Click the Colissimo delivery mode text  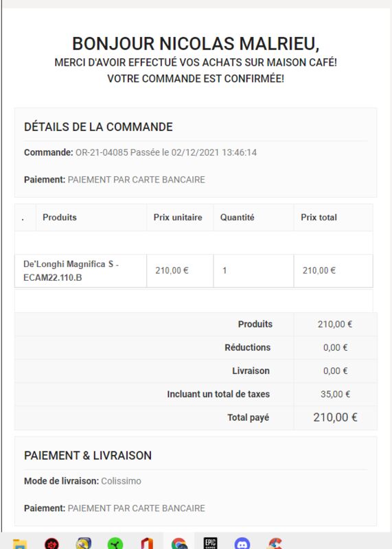[122, 481]
